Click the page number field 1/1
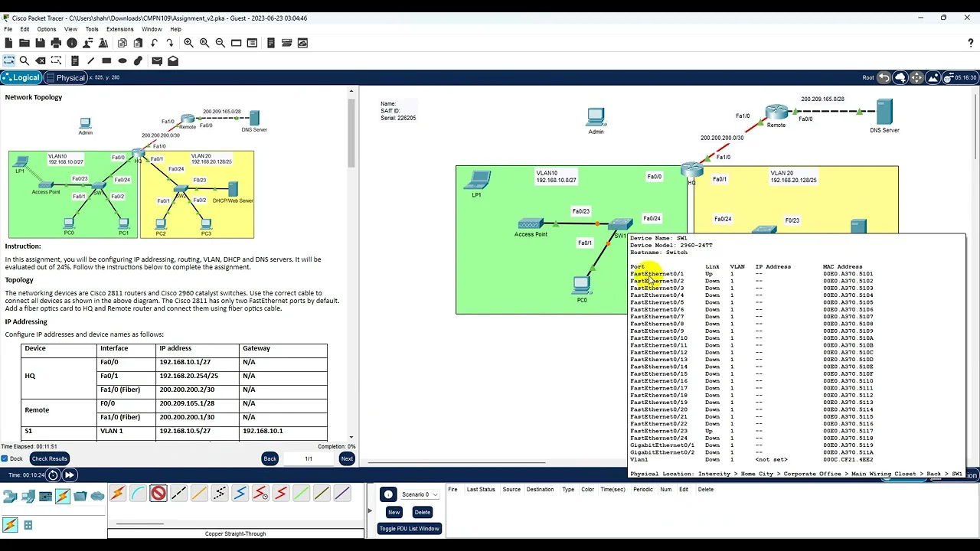 tap(309, 458)
